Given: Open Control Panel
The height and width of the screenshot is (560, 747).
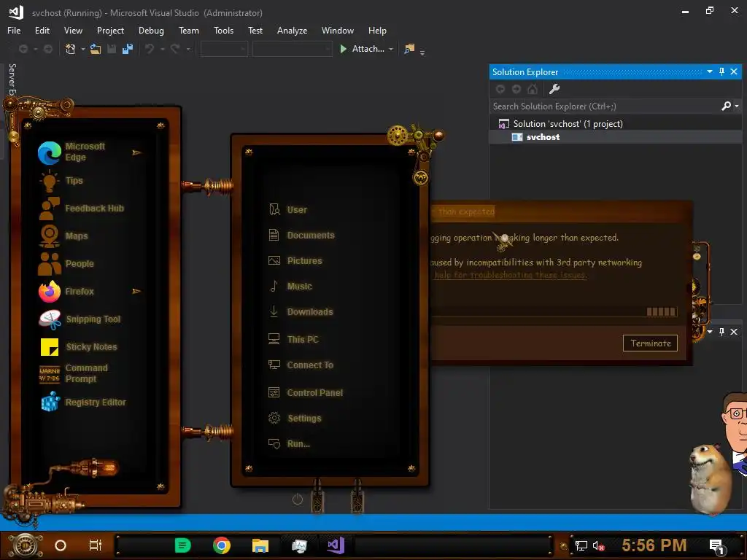Looking at the screenshot, I should pos(306,392).
